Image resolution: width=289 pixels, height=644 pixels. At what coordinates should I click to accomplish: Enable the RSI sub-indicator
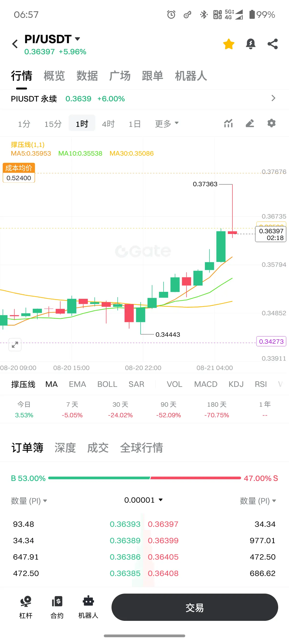[x=261, y=384]
